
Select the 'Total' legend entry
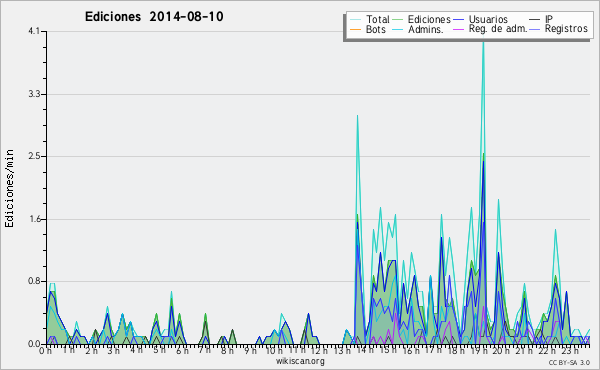click(370, 19)
